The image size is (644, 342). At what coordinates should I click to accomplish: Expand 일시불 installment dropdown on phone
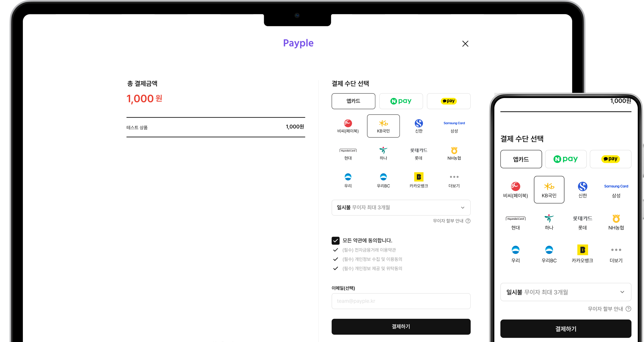point(566,292)
